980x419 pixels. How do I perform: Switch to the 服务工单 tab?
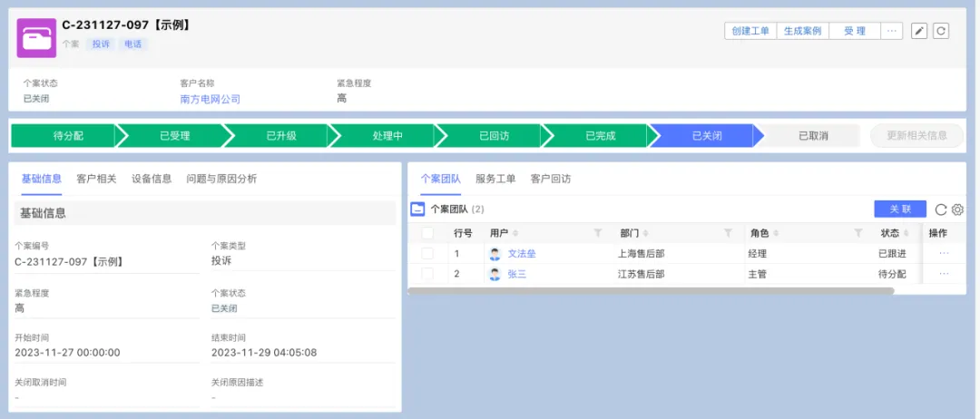click(x=495, y=179)
